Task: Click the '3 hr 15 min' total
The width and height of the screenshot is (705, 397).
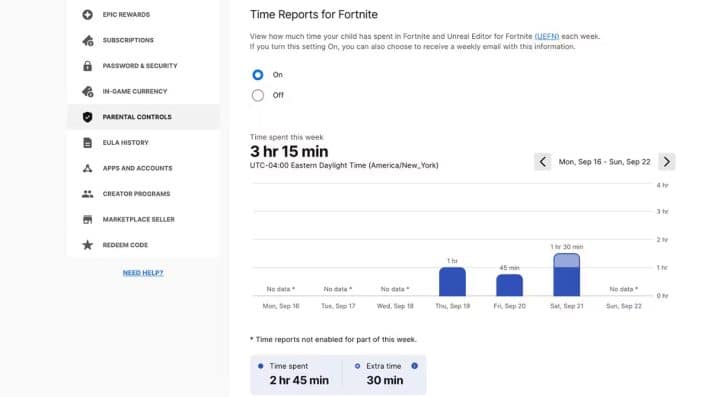Action: (x=289, y=152)
